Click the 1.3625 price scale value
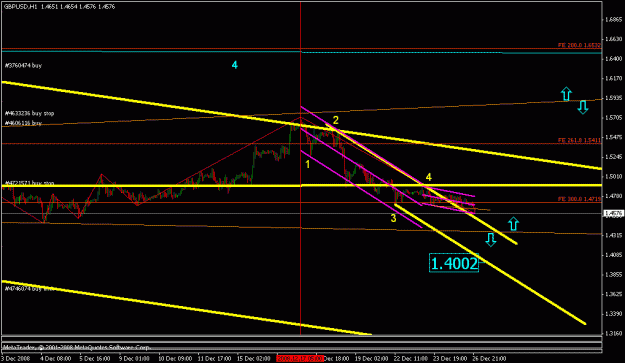Image resolution: width=625 pixels, height=363 pixels. pos(614,294)
